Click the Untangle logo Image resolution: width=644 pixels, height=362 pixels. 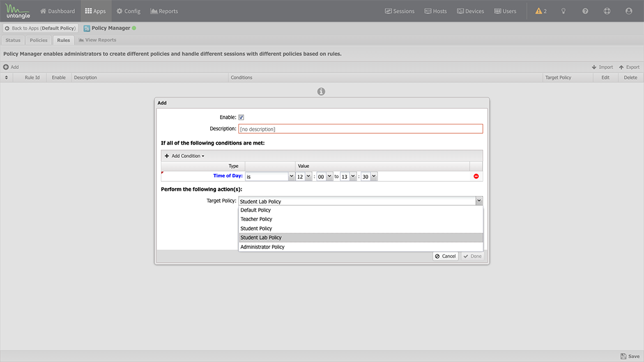18,11
